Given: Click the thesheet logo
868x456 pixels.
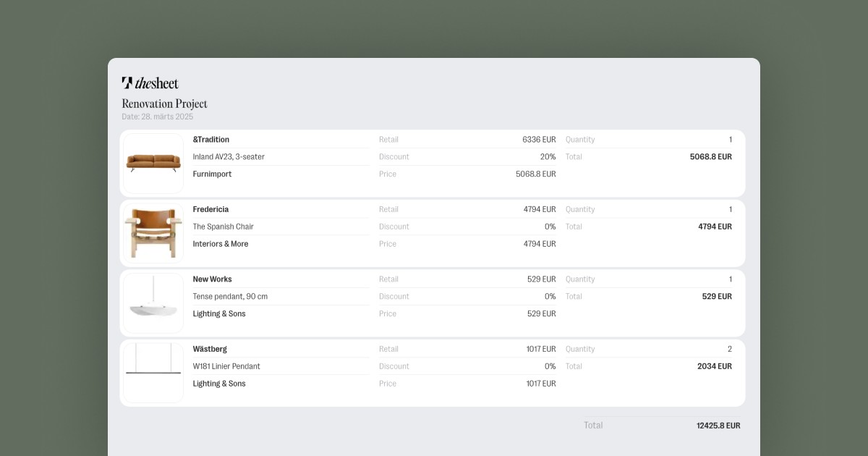Looking at the screenshot, I should tap(150, 83).
